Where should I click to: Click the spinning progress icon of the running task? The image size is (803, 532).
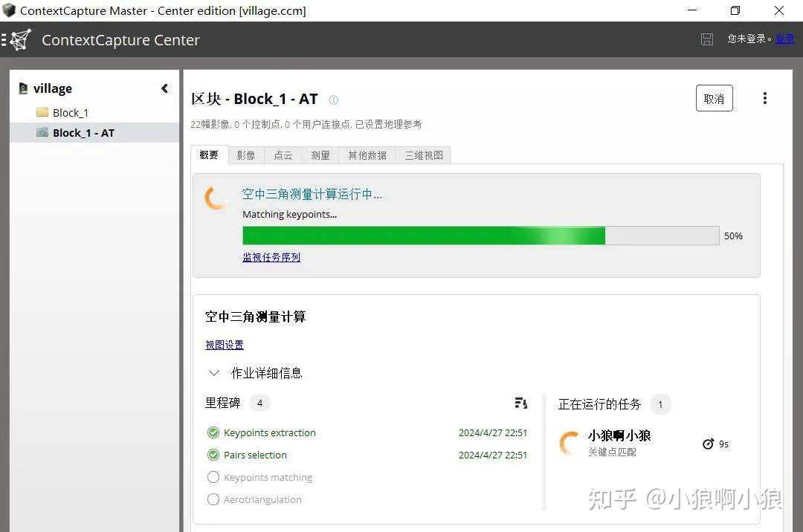pyautogui.click(x=568, y=442)
